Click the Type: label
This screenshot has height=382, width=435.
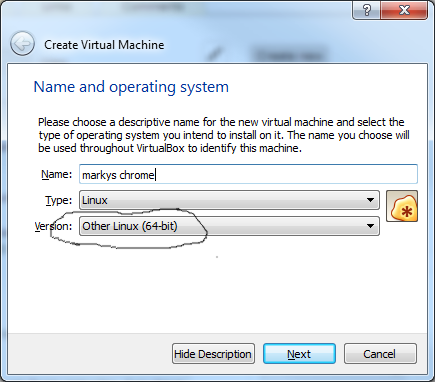tap(58, 200)
